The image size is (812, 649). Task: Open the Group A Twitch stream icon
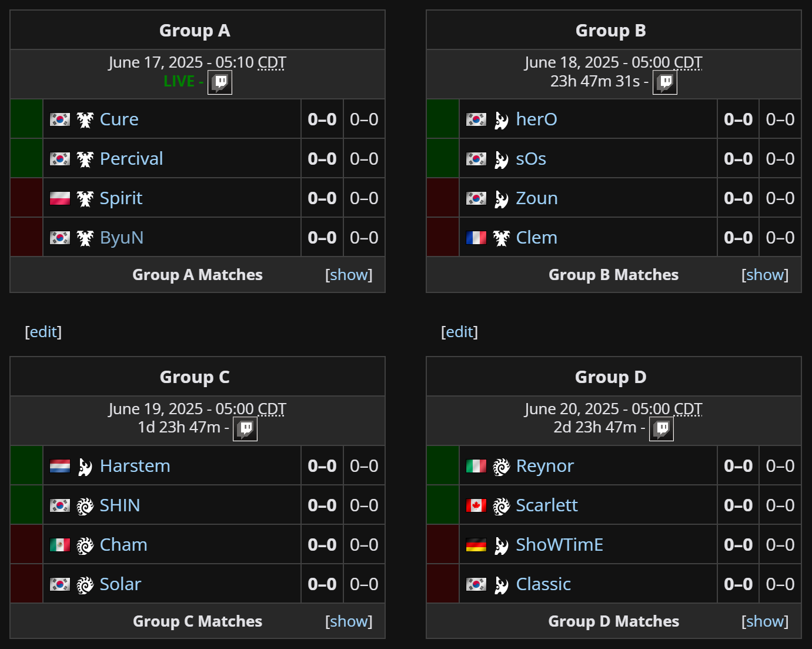(220, 82)
